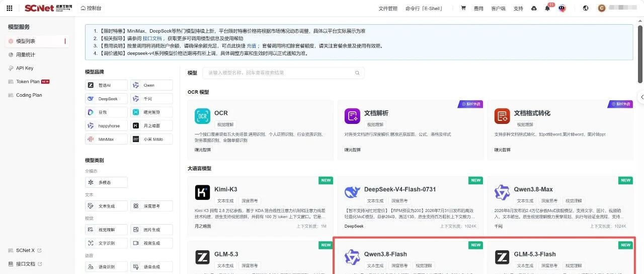The width and height of the screenshot is (644, 274).
Task: Select the 视频生成 category filter
Action: [x=151, y=243]
